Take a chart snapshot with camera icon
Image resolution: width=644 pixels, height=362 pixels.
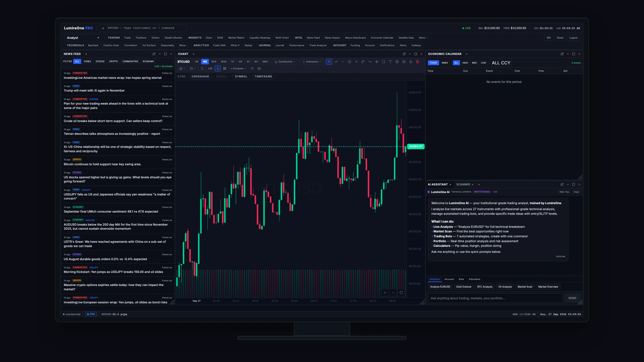(259, 68)
